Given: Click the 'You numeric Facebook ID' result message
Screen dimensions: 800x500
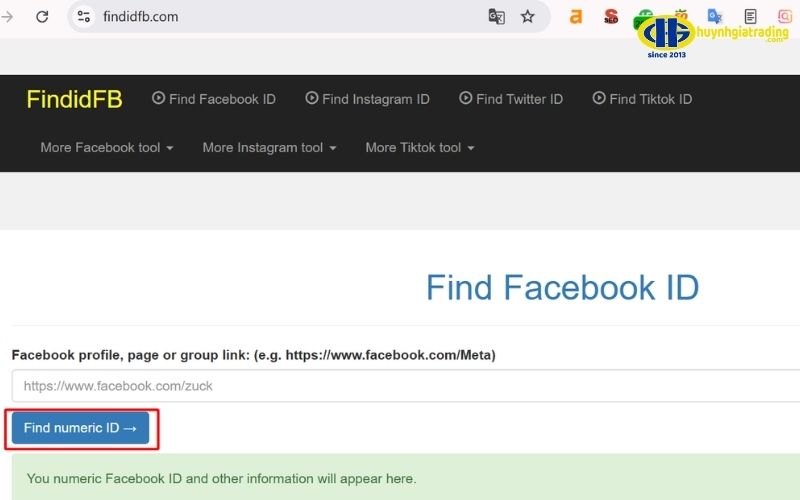Looking at the screenshot, I should click(221, 479).
